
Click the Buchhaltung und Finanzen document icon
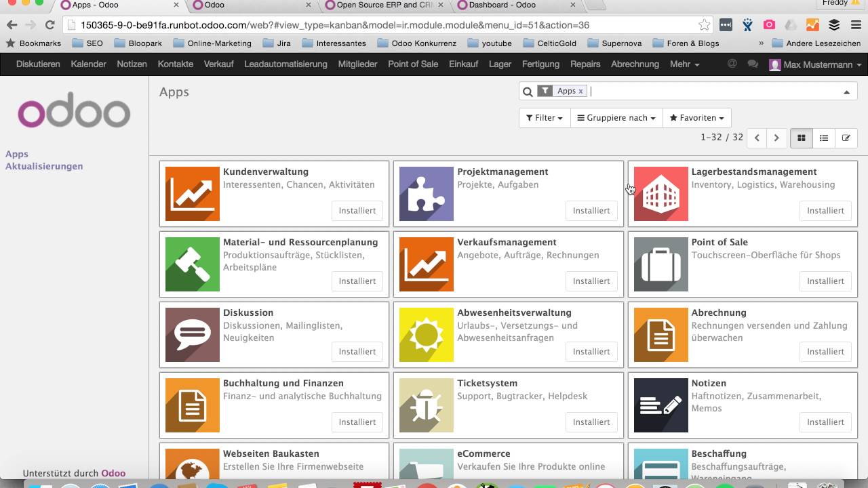click(x=193, y=405)
